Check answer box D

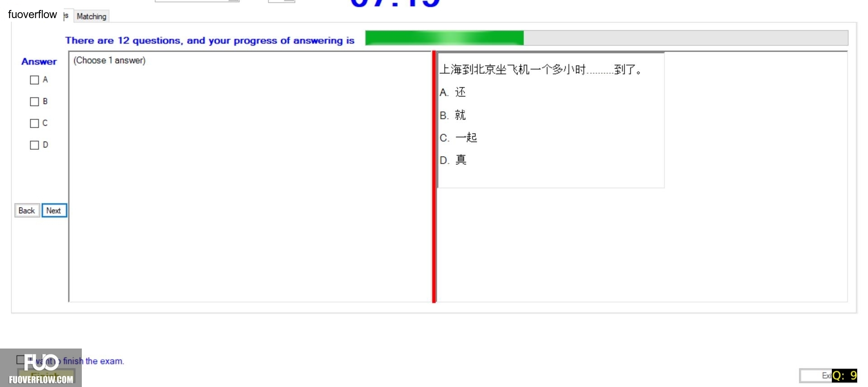[x=34, y=145]
